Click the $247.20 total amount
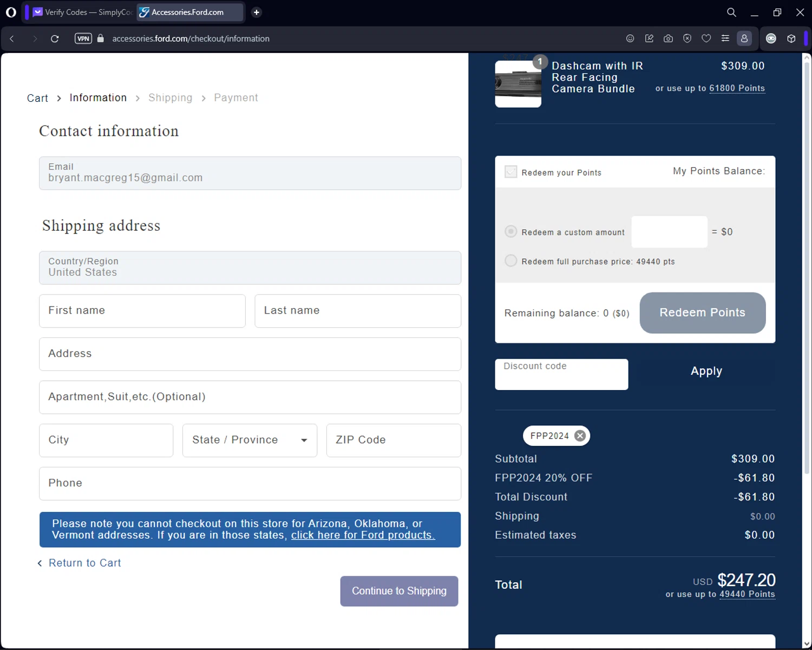The height and width of the screenshot is (650, 812). (x=746, y=580)
